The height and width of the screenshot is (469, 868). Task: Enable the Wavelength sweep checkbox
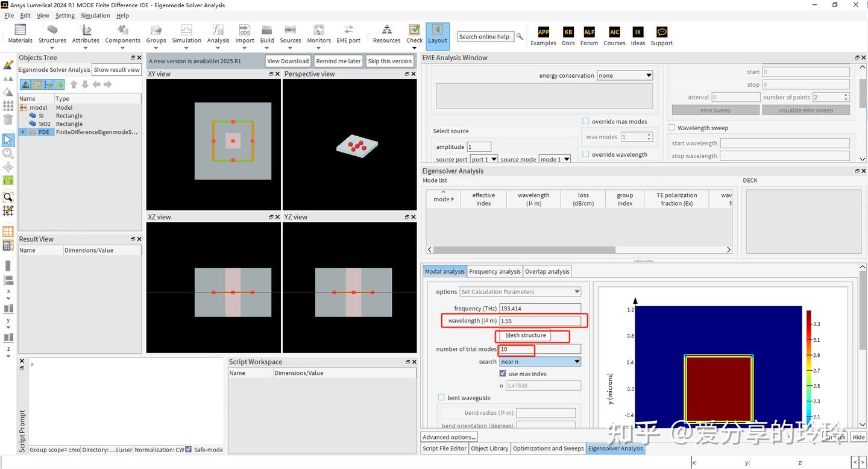[x=671, y=128]
